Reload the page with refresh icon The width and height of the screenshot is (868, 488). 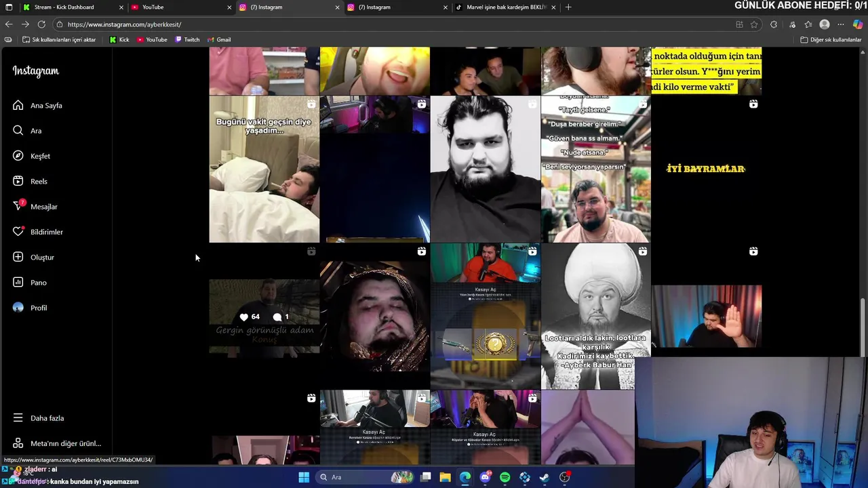(41, 24)
